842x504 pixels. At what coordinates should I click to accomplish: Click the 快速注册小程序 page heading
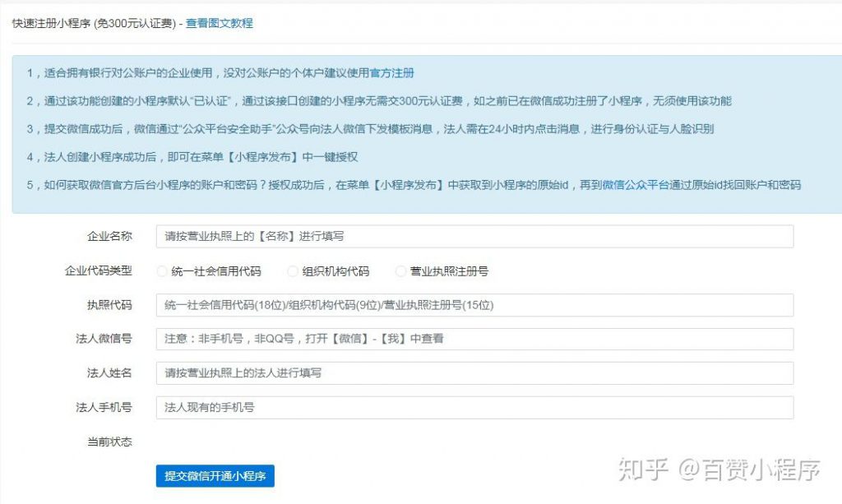click(x=92, y=24)
